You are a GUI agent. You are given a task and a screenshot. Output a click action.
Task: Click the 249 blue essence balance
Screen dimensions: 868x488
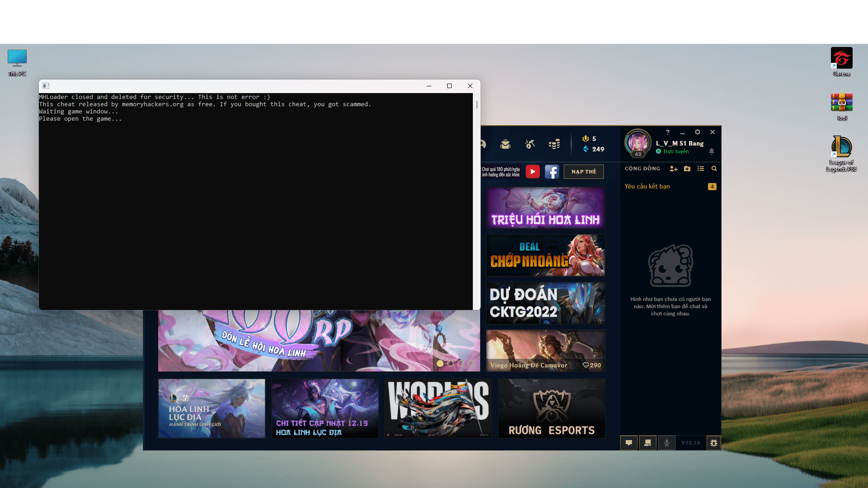pos(594,149)
